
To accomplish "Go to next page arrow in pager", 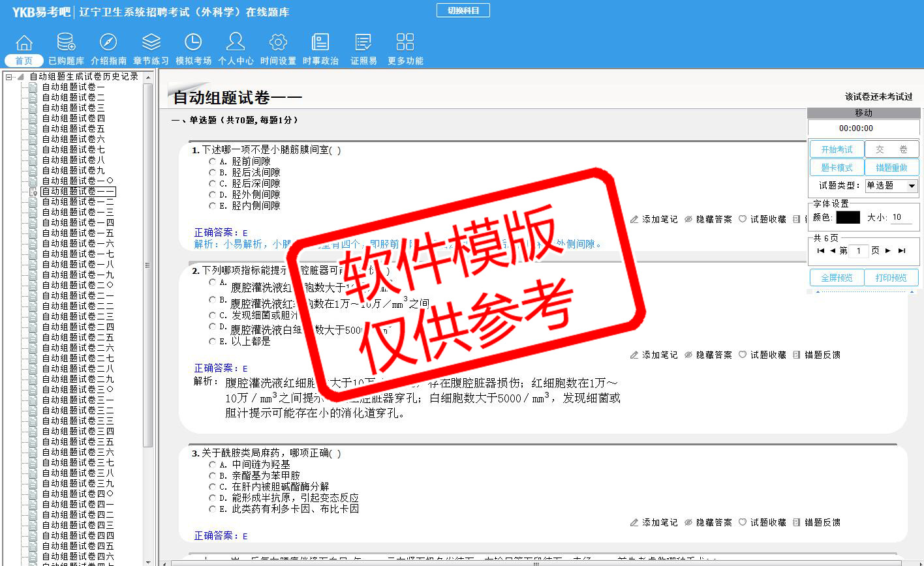I will [888, 250].
